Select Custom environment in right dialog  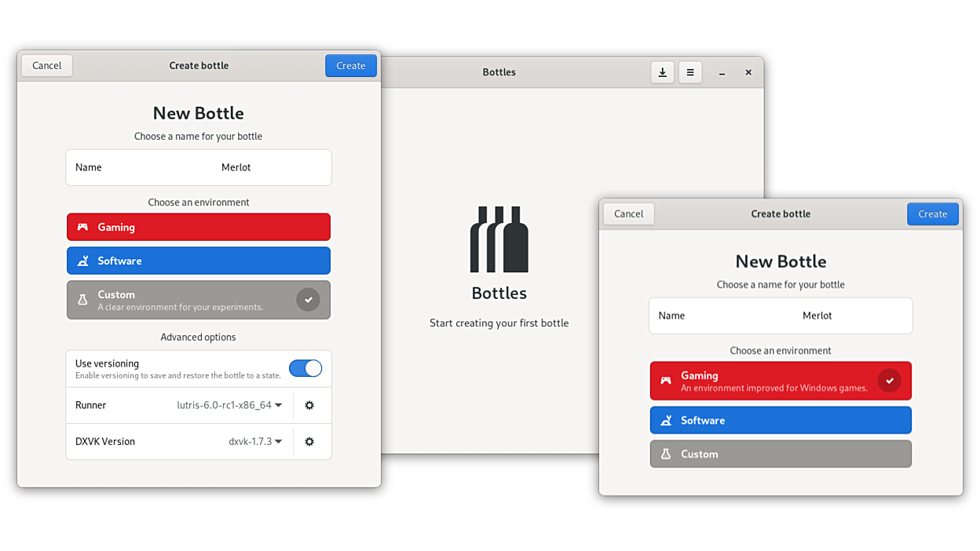pos(781,454)
